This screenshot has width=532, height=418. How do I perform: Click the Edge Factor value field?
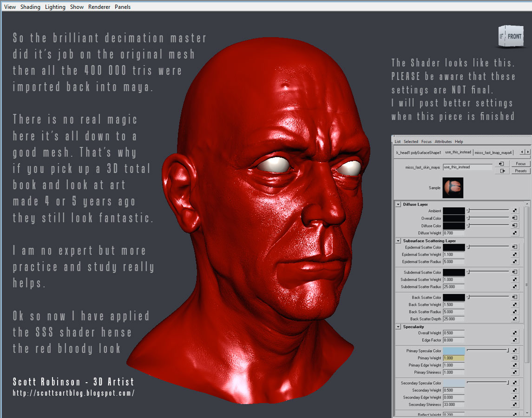(453, 340)
